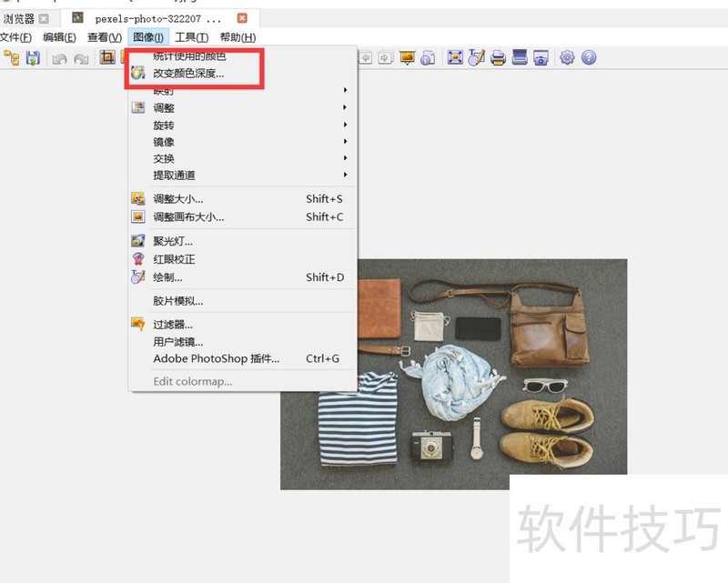Expand the 旋转 submenu
728x583 pixels.
click(163, 125)
